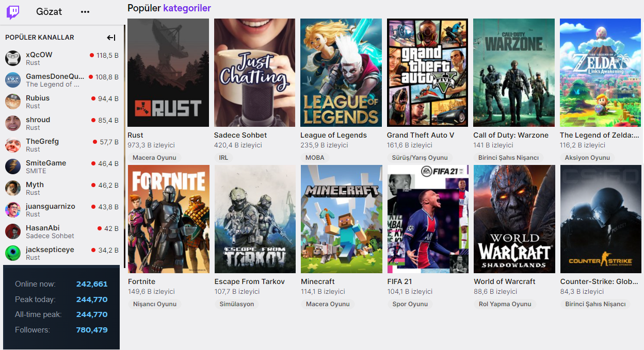Collapse the popular channels sidebar
644x350 pixels.
coord(111,38)
